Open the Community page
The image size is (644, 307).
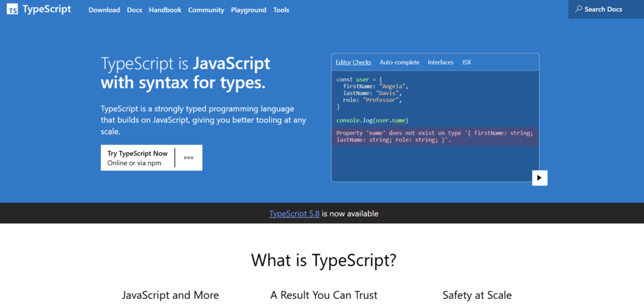click(206, 10)
